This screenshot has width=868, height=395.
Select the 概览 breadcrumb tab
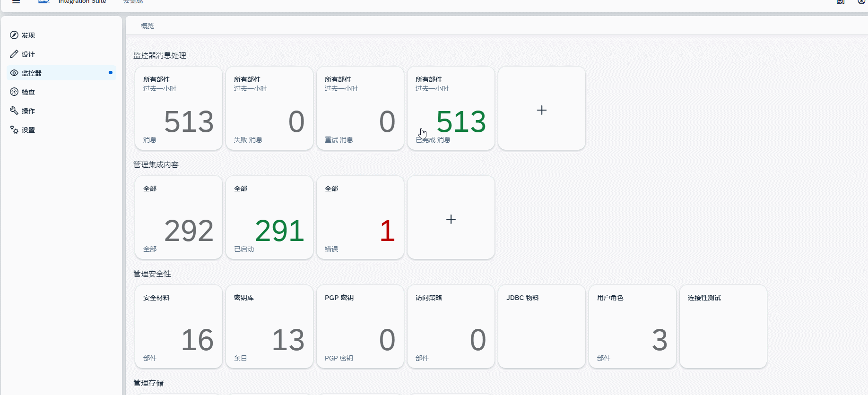148,26
